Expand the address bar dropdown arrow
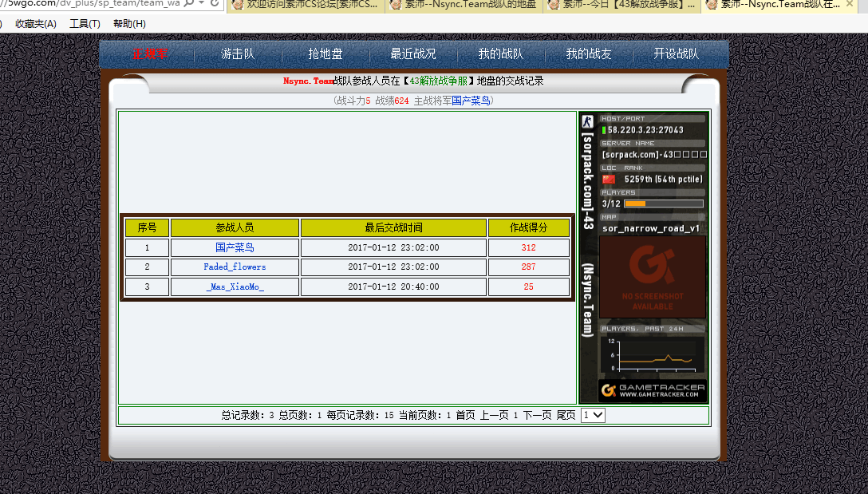Viewport: 868px width, 494px height. point(202,4)
